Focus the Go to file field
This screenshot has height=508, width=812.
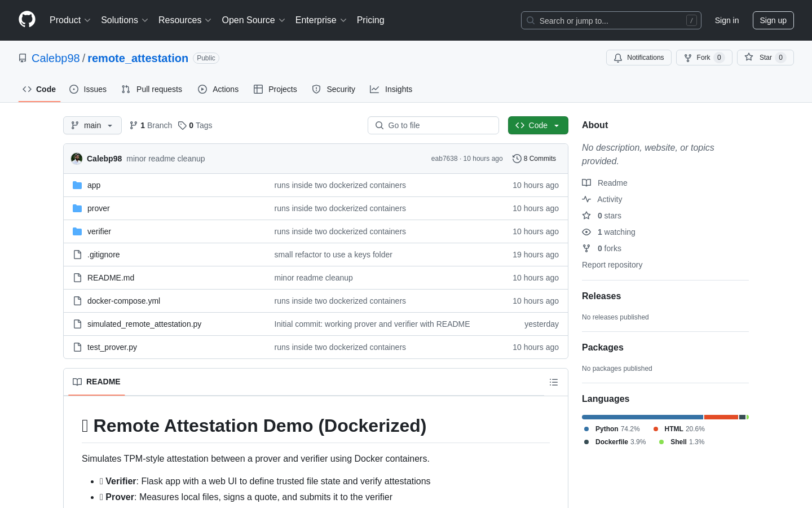pos(433,125)
